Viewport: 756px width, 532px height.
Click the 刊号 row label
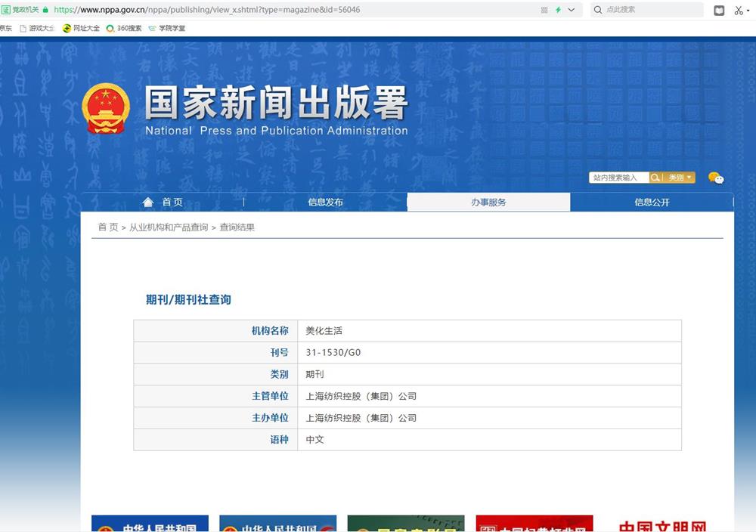tap(279, 352)
